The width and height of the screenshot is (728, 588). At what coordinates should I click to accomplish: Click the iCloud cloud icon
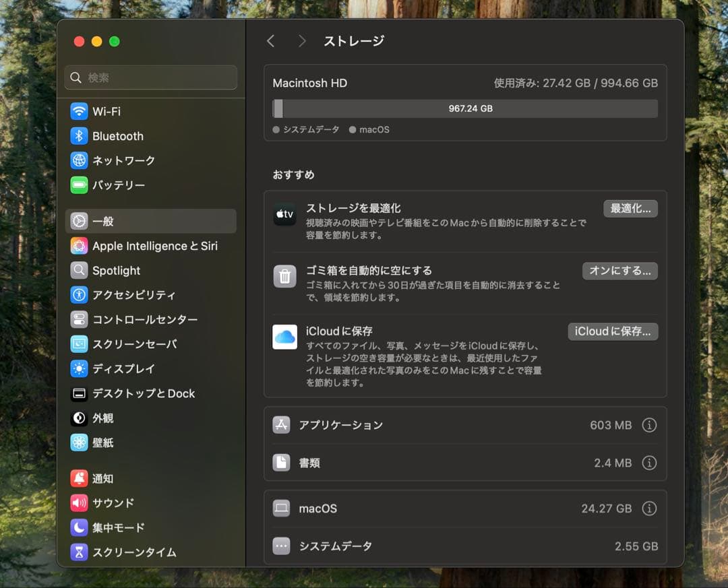point(284,337)
